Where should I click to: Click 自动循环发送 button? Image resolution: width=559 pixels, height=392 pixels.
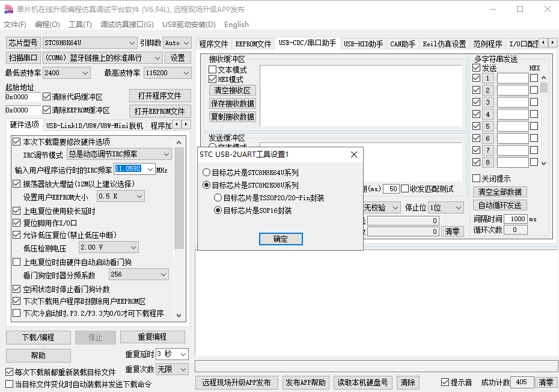499,205
